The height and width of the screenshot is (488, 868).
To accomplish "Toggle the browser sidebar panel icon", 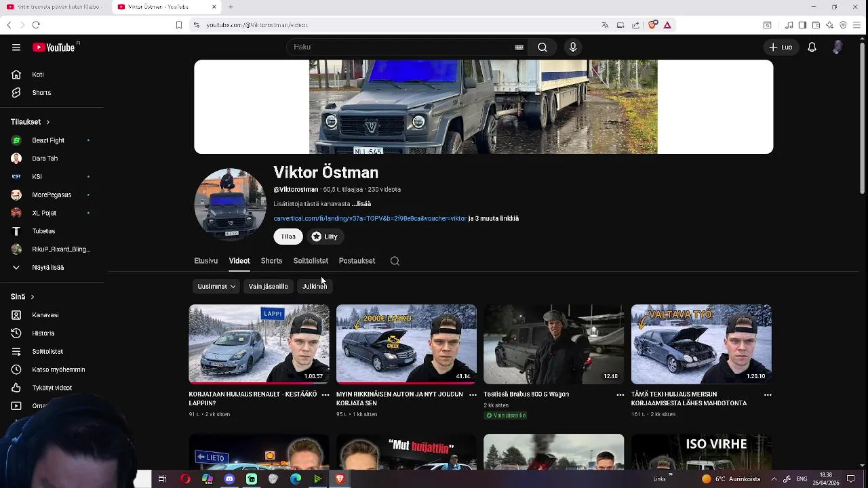I will [x=802, y=25].
